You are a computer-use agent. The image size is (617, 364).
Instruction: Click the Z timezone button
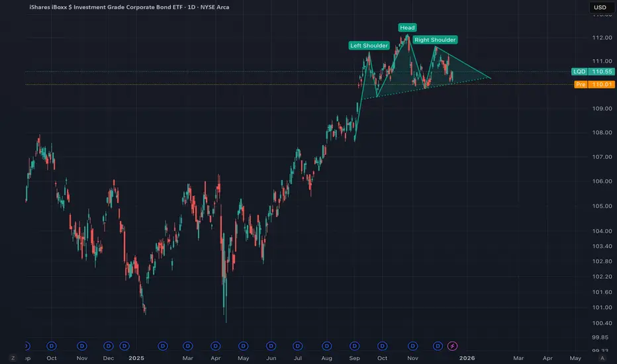click(13, 358)
